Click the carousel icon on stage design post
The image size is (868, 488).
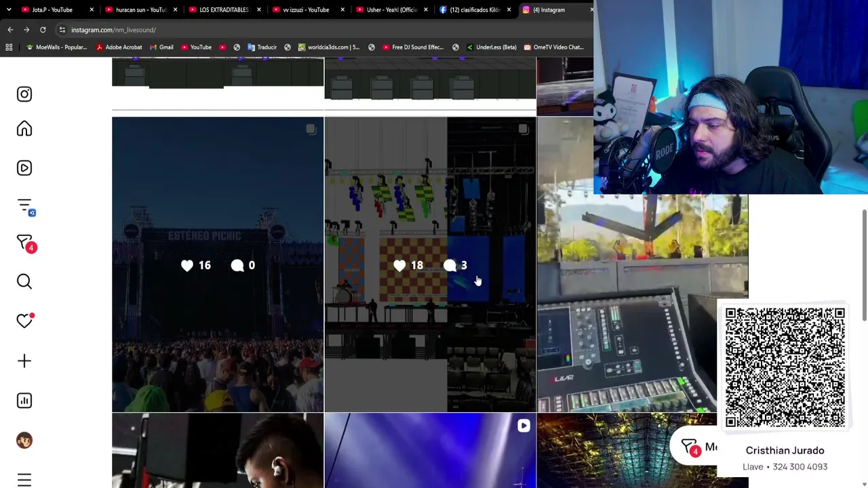(x=523, y=129)
